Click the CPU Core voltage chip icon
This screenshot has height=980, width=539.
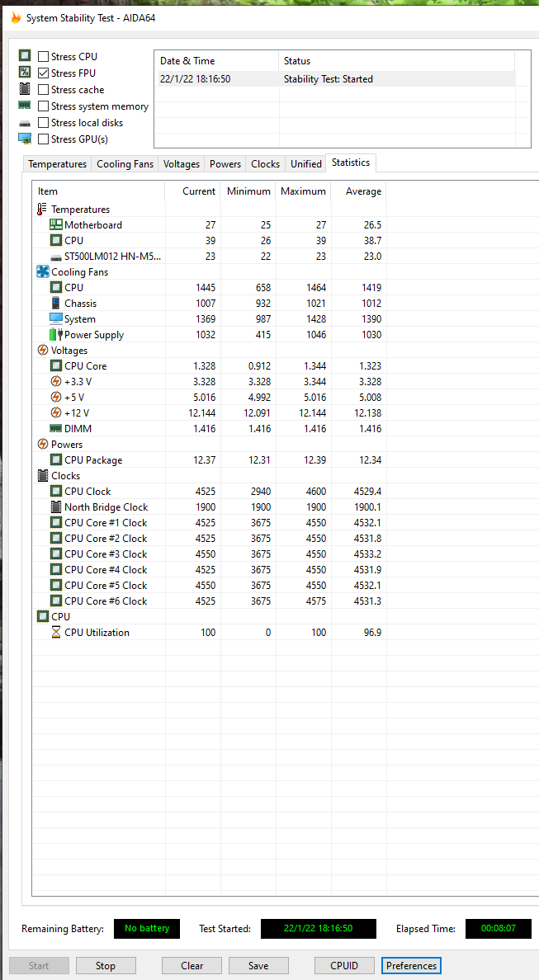point(56,365)
